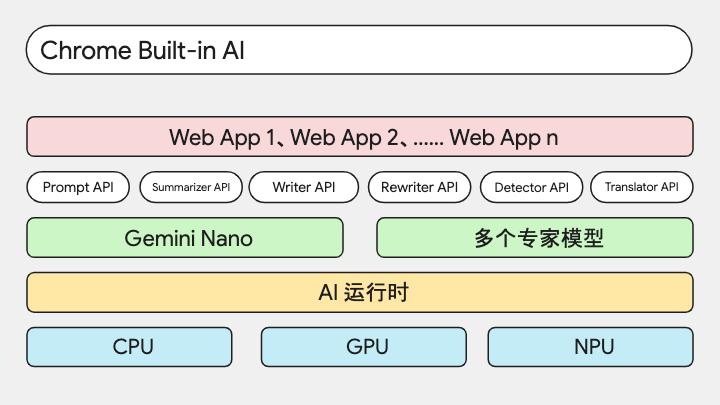Select the Web App 1, Web App 2 bar
This screenshot has height=405, width=720.
coord(360,137)
